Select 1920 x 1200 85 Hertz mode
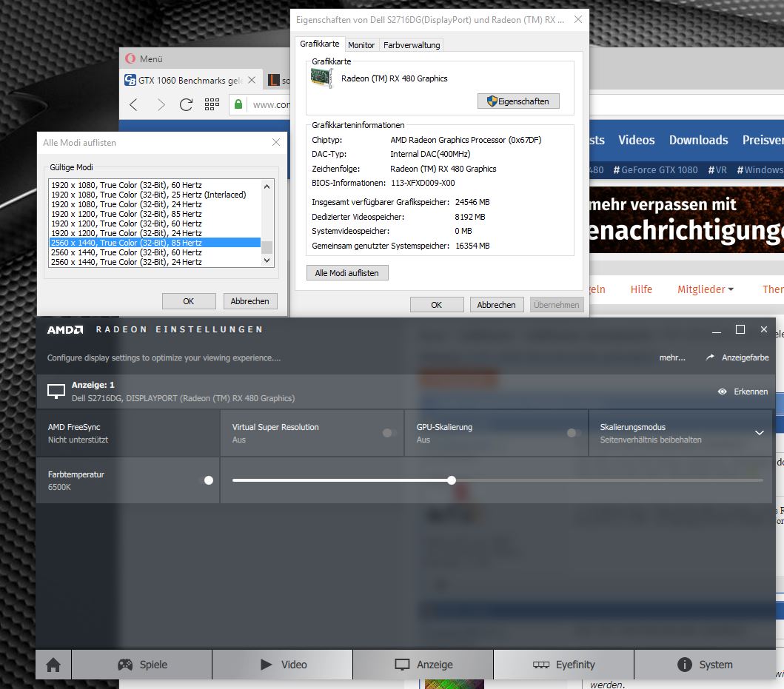784x689 pixels. pos(155,213)
